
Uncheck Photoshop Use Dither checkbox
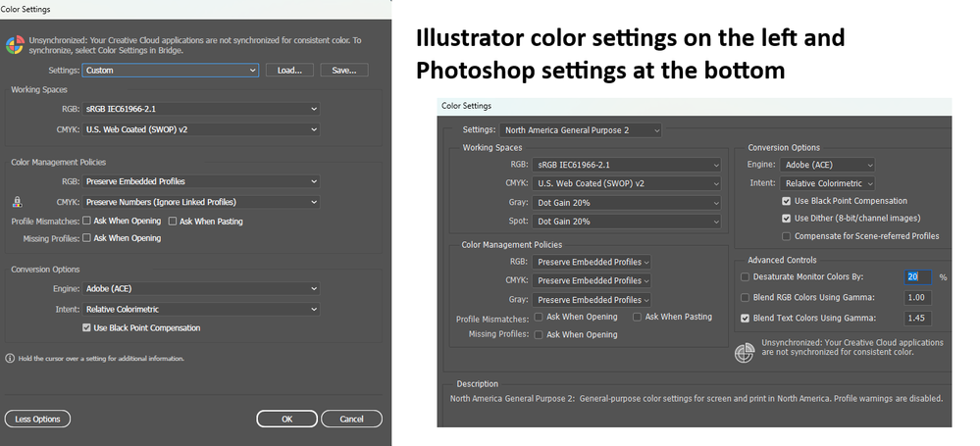pyautogui.click(x=786, y=219)
